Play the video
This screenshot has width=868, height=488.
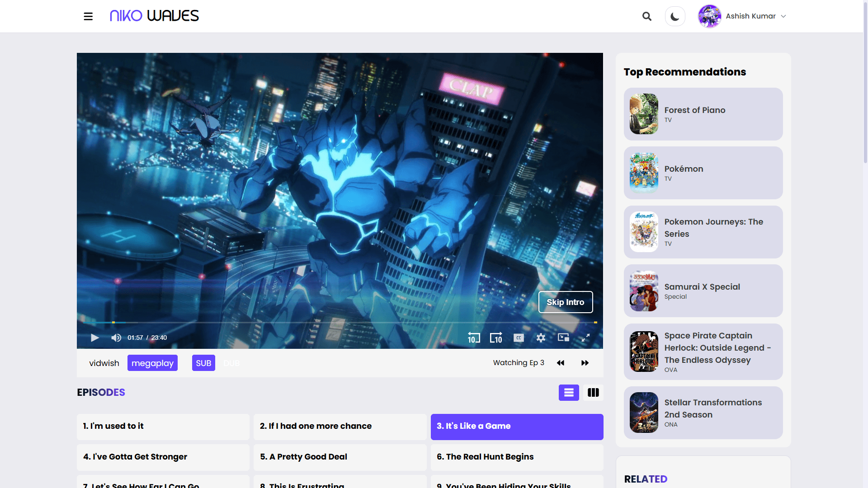(x=95, y=338)
